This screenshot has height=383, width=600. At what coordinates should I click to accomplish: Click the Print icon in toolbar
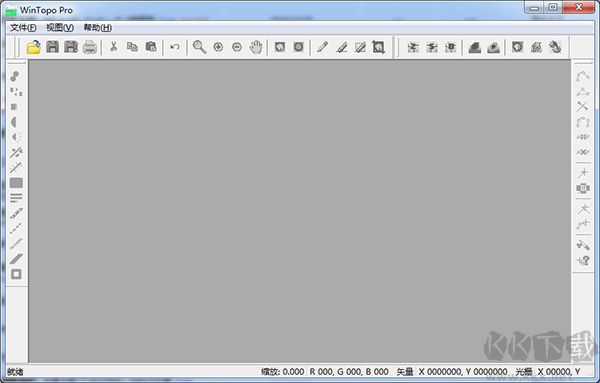pyautogui.click(x=90, y=47)
